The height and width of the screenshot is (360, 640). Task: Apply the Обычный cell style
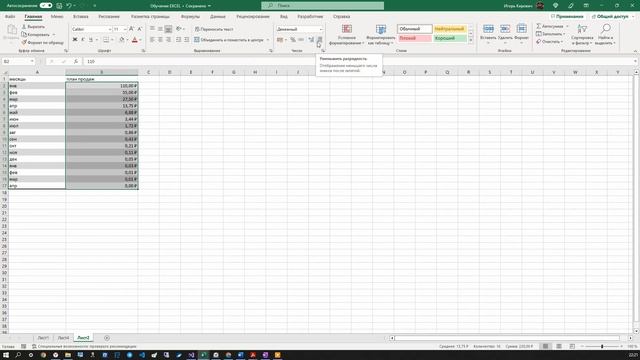pos(415,29)
